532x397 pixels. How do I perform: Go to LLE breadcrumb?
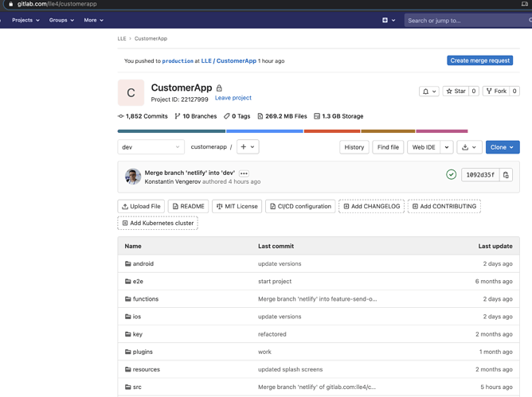[x=122, y=39]
